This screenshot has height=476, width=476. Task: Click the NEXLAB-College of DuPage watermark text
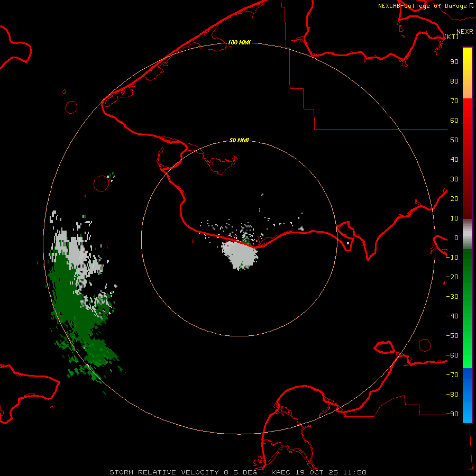[425, 6]
